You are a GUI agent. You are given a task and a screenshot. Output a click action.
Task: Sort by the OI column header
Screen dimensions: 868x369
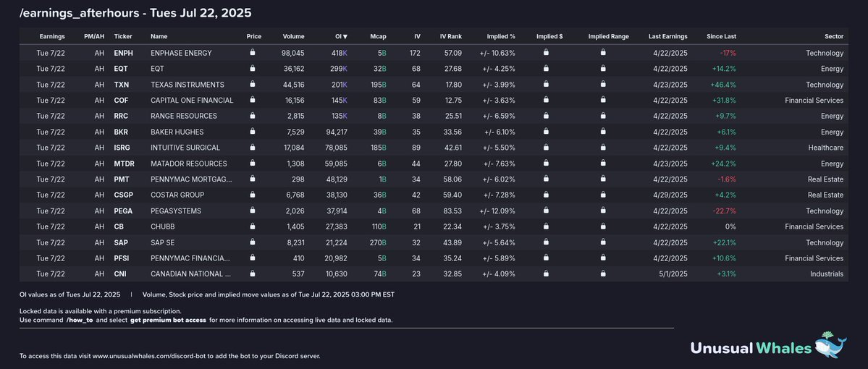(x=341, y=36)
